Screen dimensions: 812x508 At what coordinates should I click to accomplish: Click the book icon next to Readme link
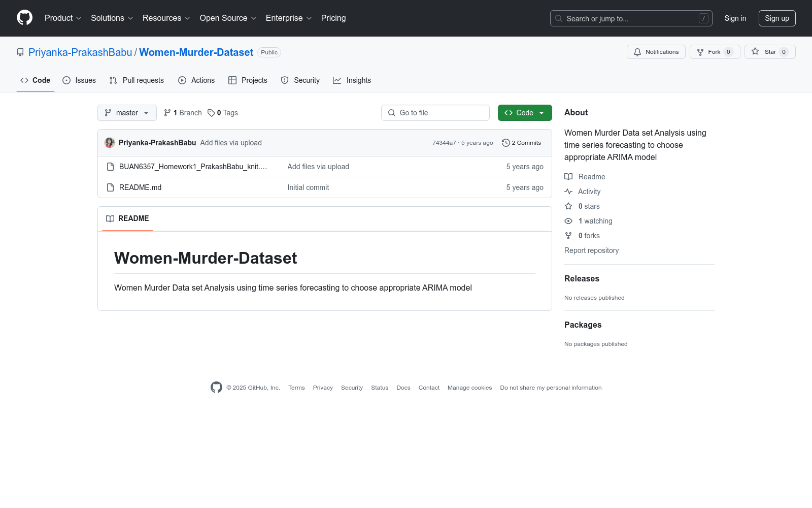point(568,177)
